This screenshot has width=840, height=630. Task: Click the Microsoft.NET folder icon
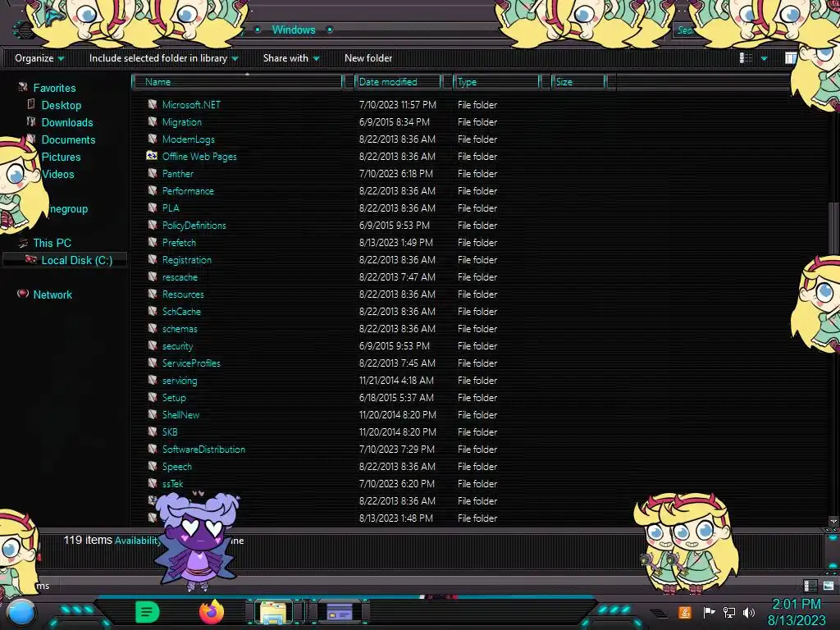coord(152,104)
